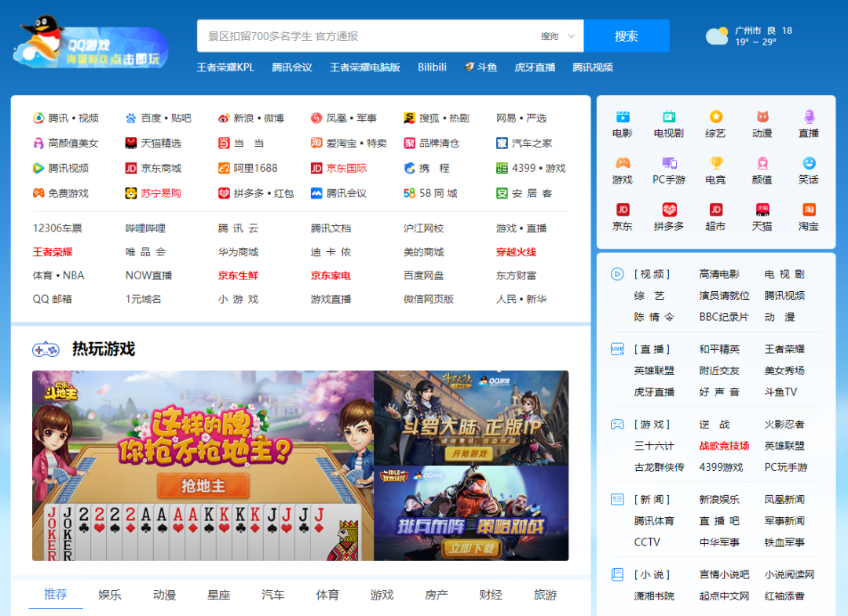The height and width of the screenshot is (616, 848).
Task: Switch to the 旅游 tab
Action: tap(545, 595)
